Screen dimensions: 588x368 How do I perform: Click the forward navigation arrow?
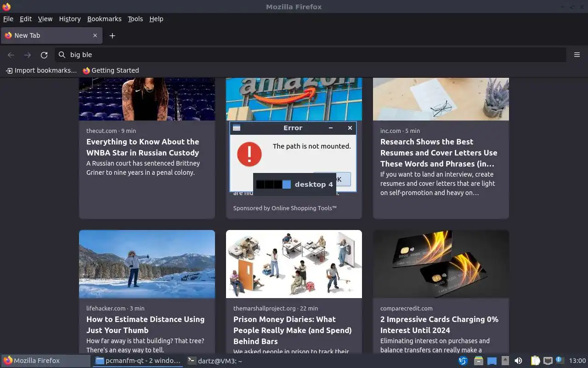pyautogui.click(x=28, y=55)
